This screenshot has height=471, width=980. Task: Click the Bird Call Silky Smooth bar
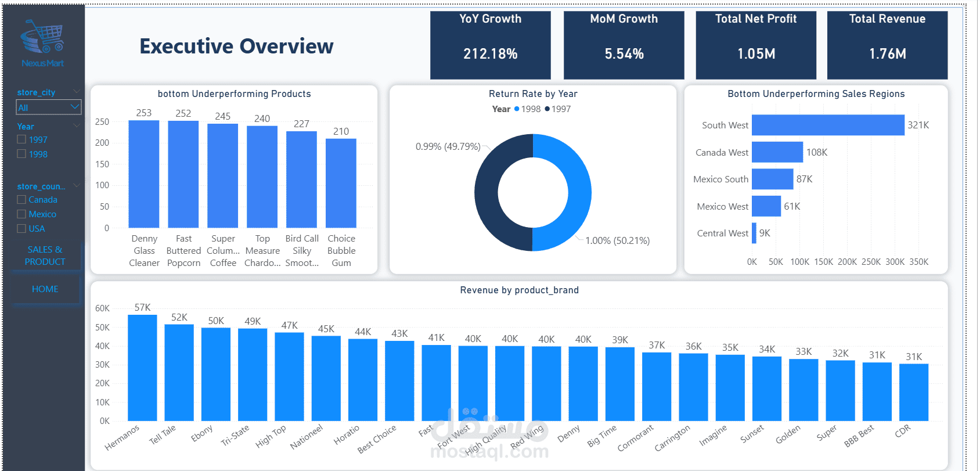(x=302, y=179)
